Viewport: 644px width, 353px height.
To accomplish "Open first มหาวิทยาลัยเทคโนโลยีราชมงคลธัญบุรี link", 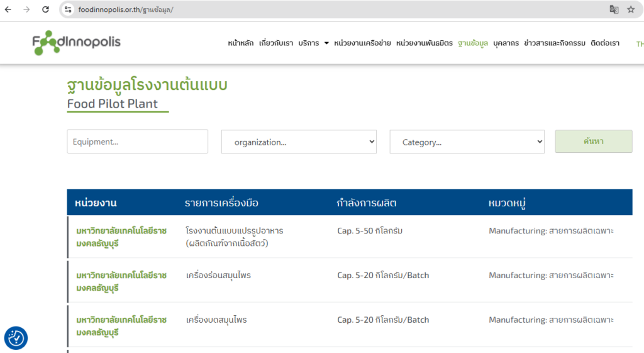I will click(x=121, y=237).
